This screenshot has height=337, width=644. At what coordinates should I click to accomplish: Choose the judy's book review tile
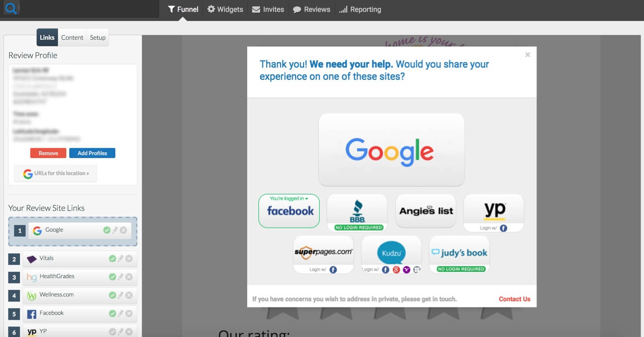[x=459, y=254]
